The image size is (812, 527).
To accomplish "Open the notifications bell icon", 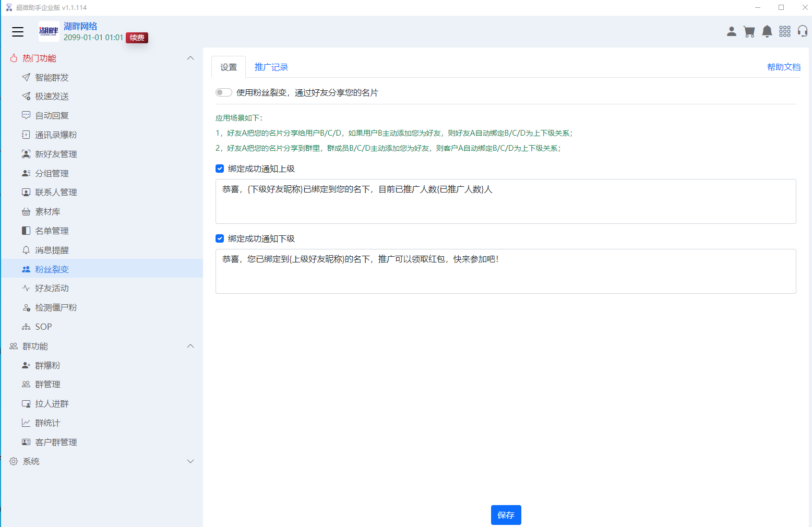I will (767, 31).
